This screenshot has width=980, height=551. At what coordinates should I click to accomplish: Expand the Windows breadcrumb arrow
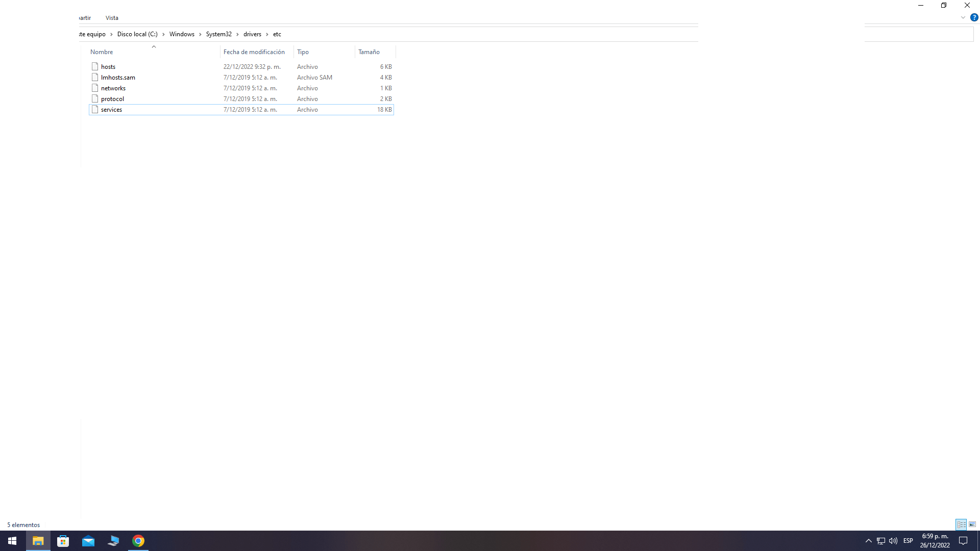tap(200, 34)
